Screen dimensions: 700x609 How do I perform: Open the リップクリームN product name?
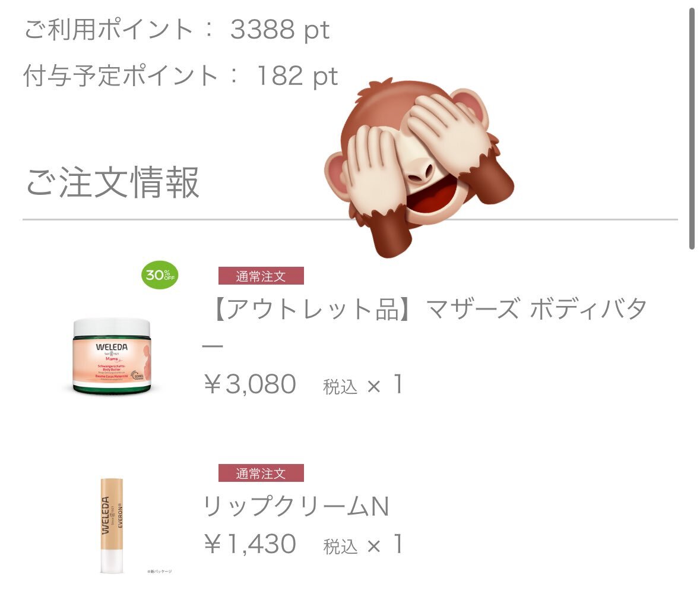click(296, 506)
